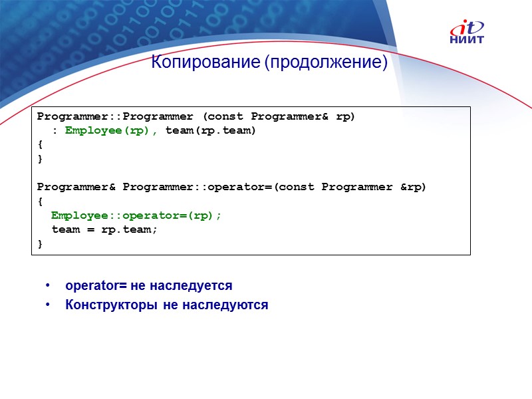The height and width of the screenshot is (399, 532).
Task: Click code line 'team = rp.team;'
Action: coord(104,229)
